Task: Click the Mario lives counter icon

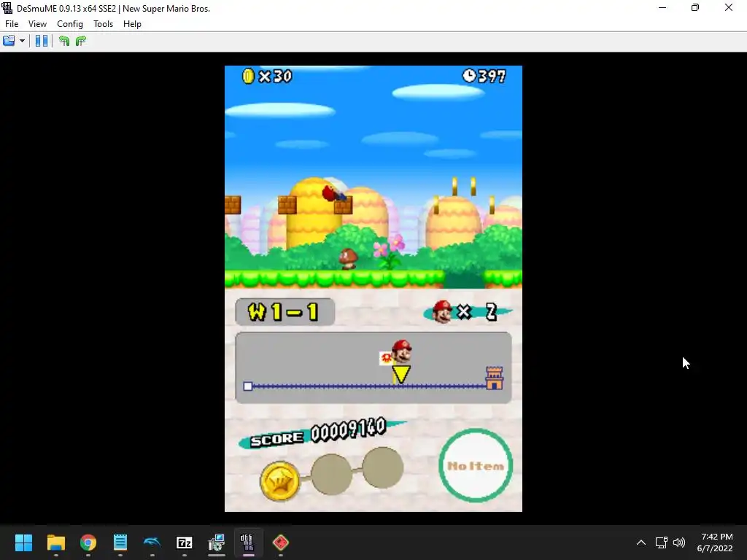Action: coord(442,312)
